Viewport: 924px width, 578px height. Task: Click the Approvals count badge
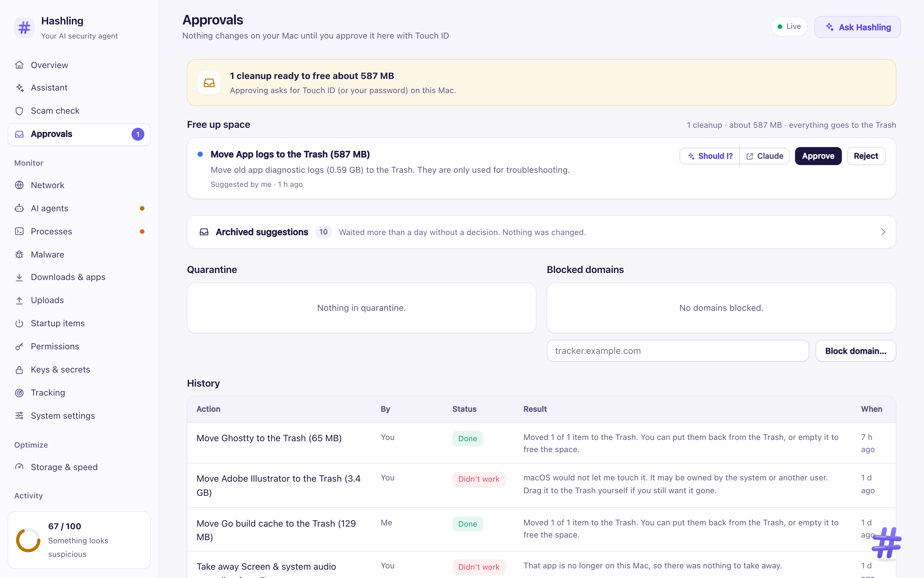(x=138, y=134)
